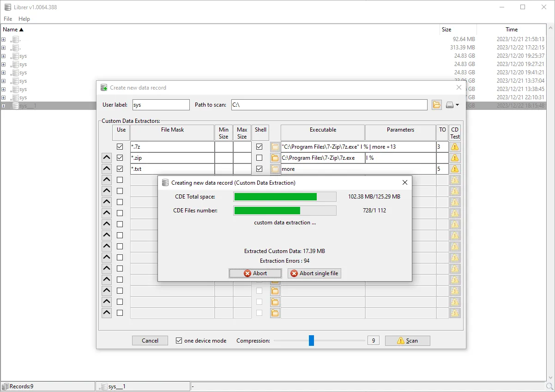The height and width of the screenshot is (392, 555).
Task: Uncheck Use for the *.txt file mask
Action: point(120,169)
